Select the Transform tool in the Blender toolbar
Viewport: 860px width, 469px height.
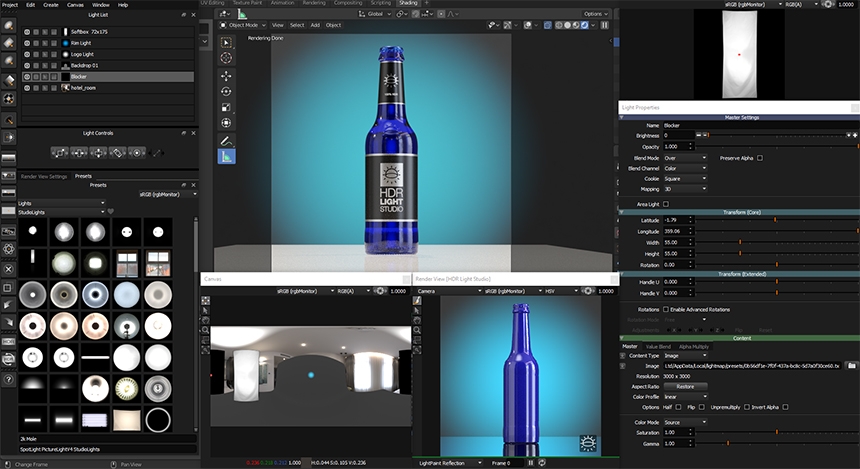[x=226, y=123]
